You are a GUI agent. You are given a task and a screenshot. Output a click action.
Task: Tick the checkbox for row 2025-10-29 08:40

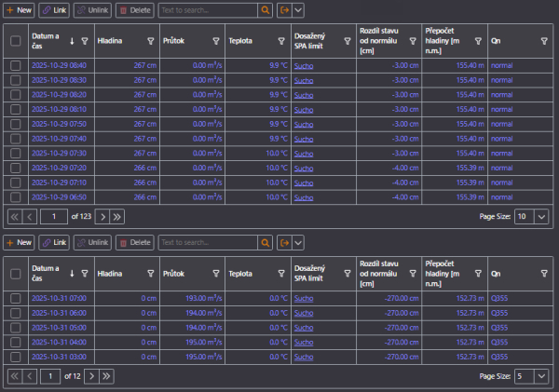[x=16, y=66]
